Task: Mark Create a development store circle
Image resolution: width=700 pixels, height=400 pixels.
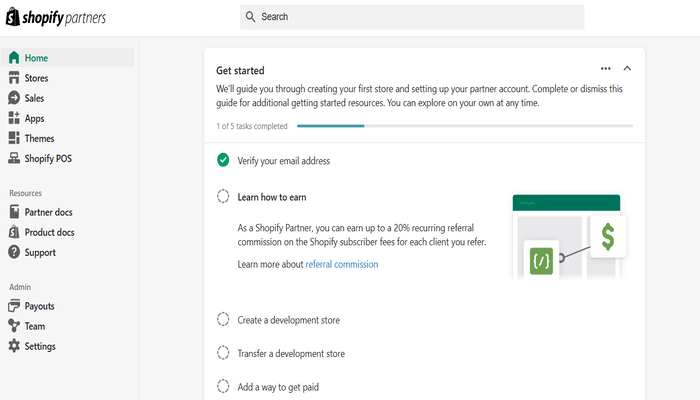Action: tap(223, 319)
